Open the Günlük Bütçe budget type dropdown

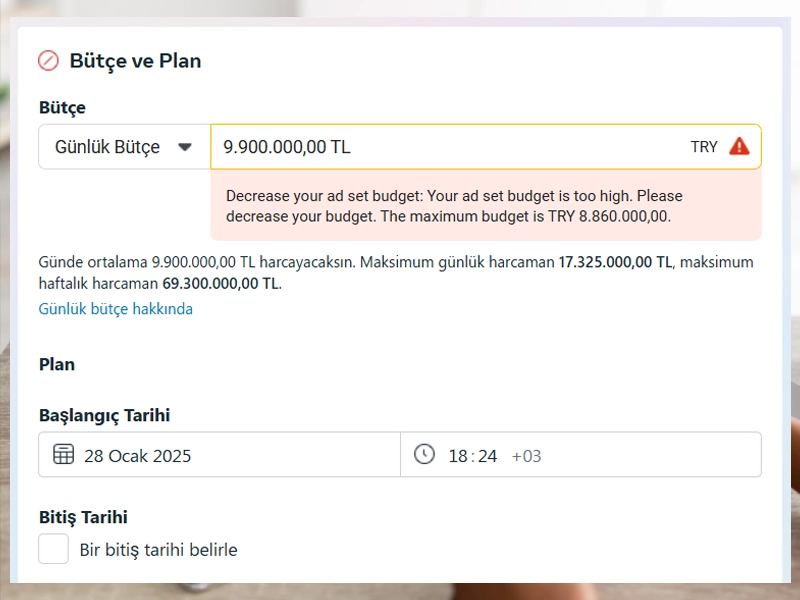tap(124, 147)
